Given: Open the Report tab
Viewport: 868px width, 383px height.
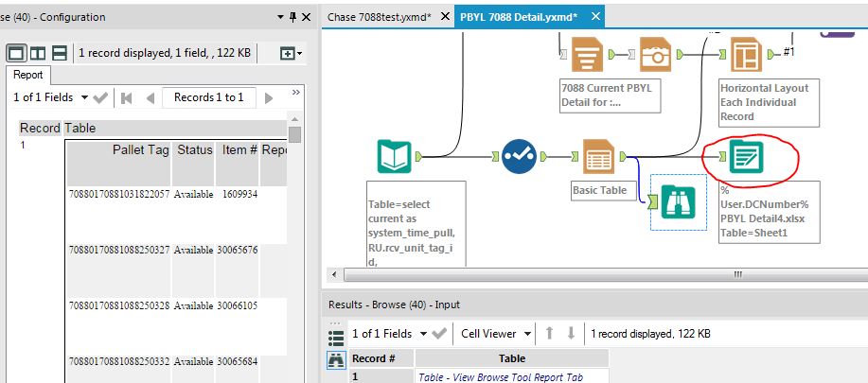Looking at the screenshot, I should (x=28, y=75).
